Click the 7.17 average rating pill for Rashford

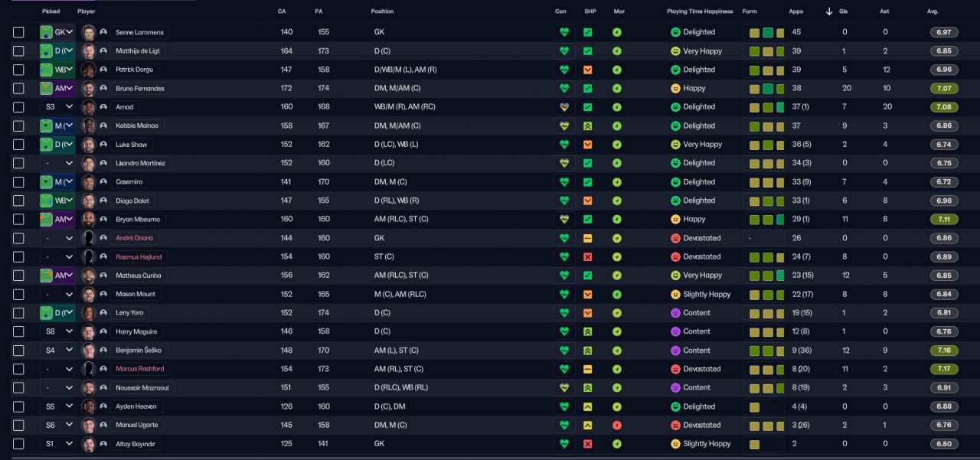click(943, 369)
